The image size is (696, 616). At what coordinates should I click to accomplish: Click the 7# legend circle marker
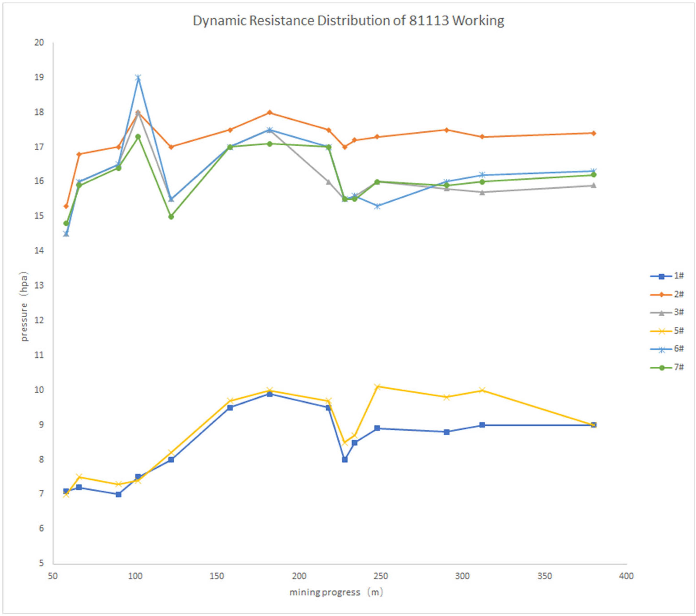click(662, 368)
